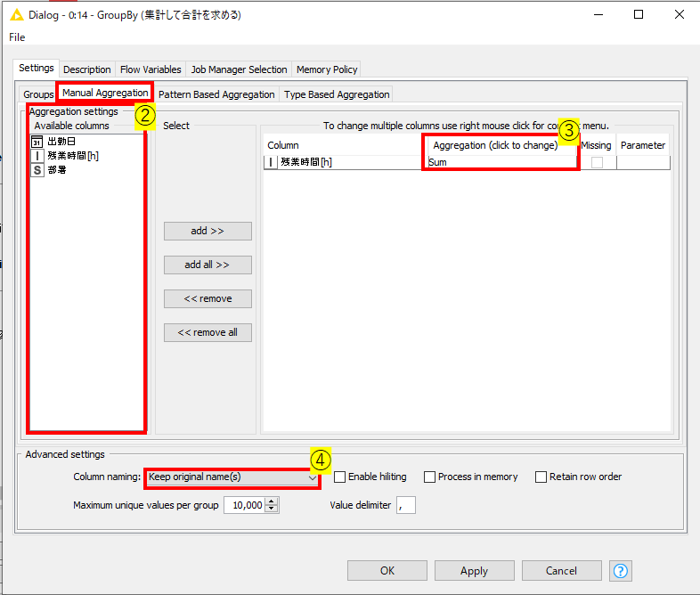
Task: Click the Parameter cell of 残業時間[h] row
Action: (x=643, y=162)
